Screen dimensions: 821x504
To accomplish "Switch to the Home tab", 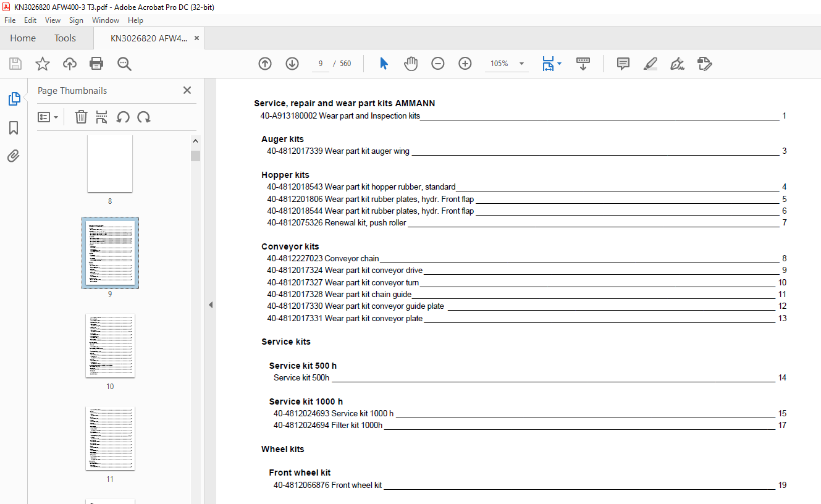I will tap(23, 38).
